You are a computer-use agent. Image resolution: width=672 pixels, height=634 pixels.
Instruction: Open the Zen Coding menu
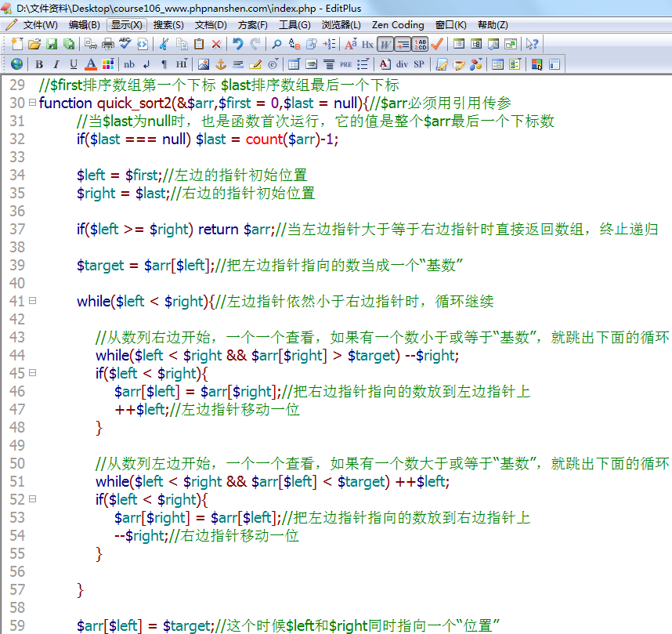398,25
